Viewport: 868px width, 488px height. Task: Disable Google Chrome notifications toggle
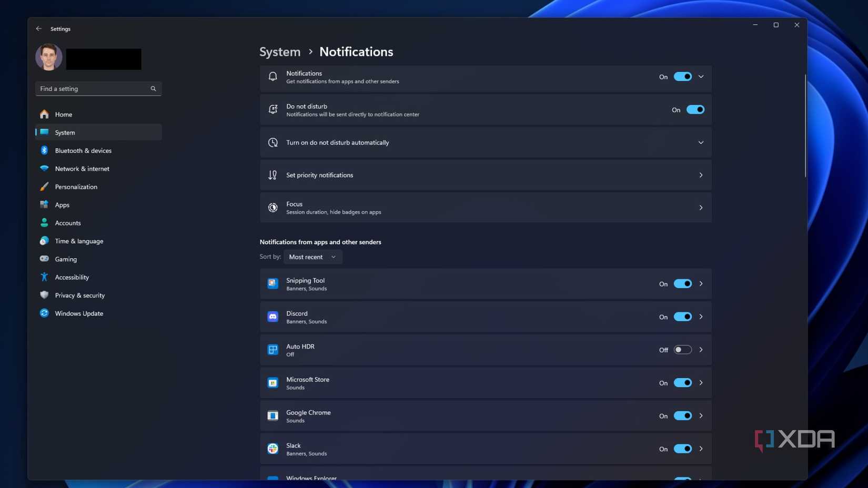[x=683, y=416]
